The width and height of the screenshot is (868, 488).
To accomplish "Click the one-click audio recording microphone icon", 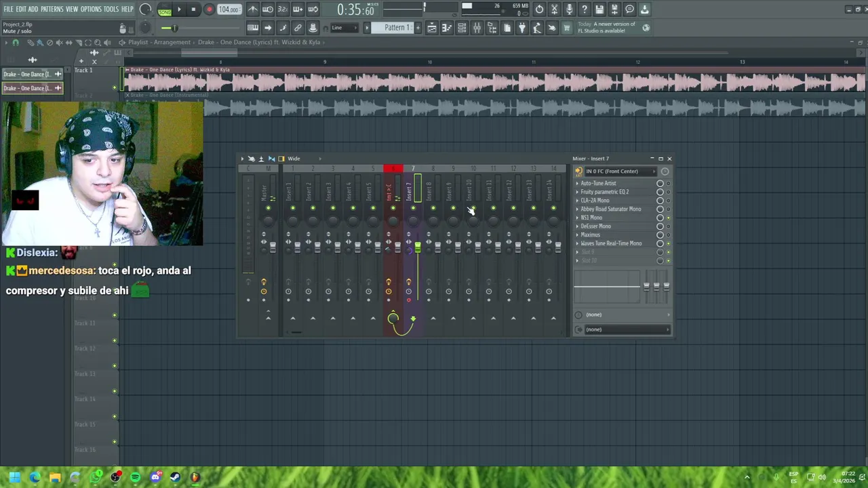I will pyautogui.click(x=570, y=9).
